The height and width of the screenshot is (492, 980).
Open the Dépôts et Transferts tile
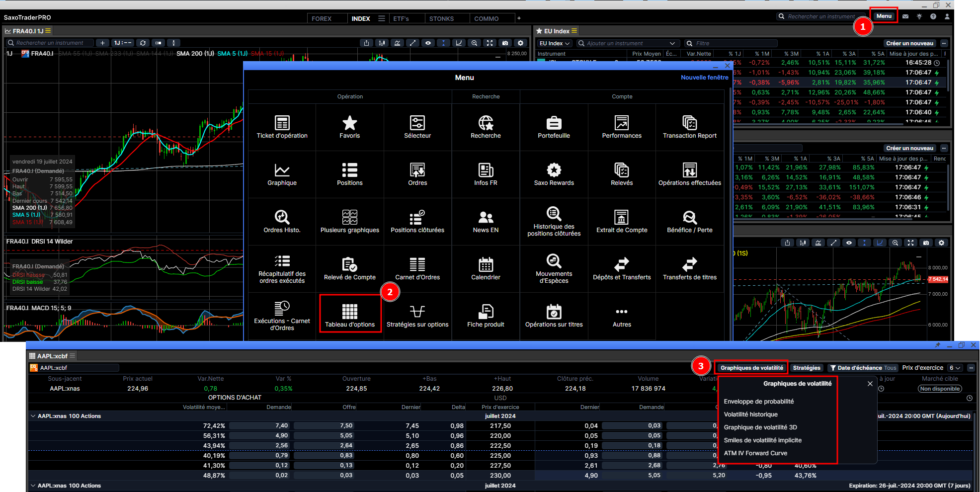622,269
